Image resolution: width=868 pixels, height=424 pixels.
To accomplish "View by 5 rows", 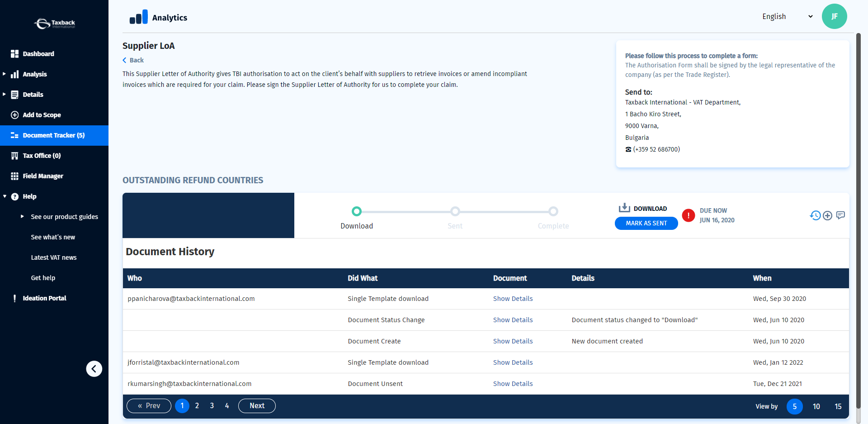I will coord(795,406).
